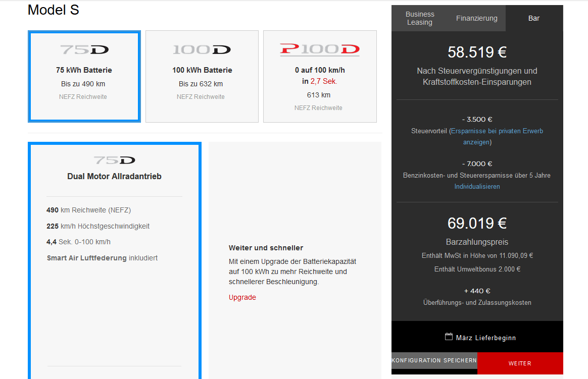Switch to the Finanzierung tab
Image resolution: width=588 pixels, height=379 pixels.
point(477,18)
